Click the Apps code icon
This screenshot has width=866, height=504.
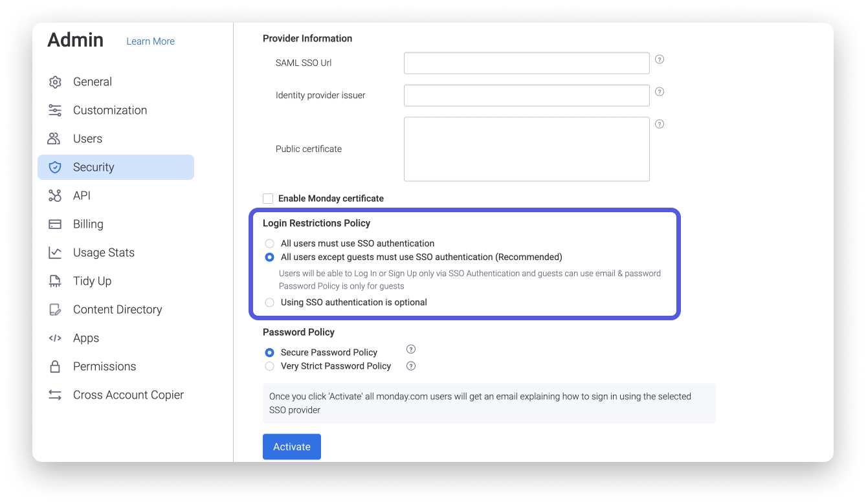tap(56, 338)
